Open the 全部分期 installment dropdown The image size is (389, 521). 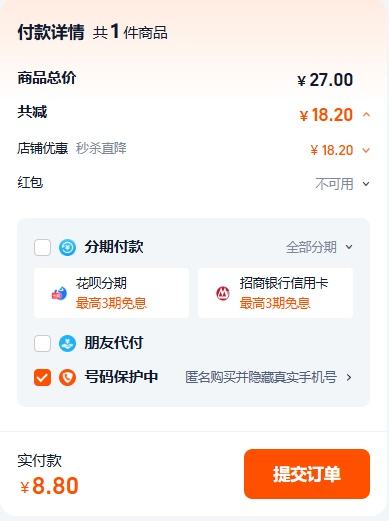click(349, 247)
